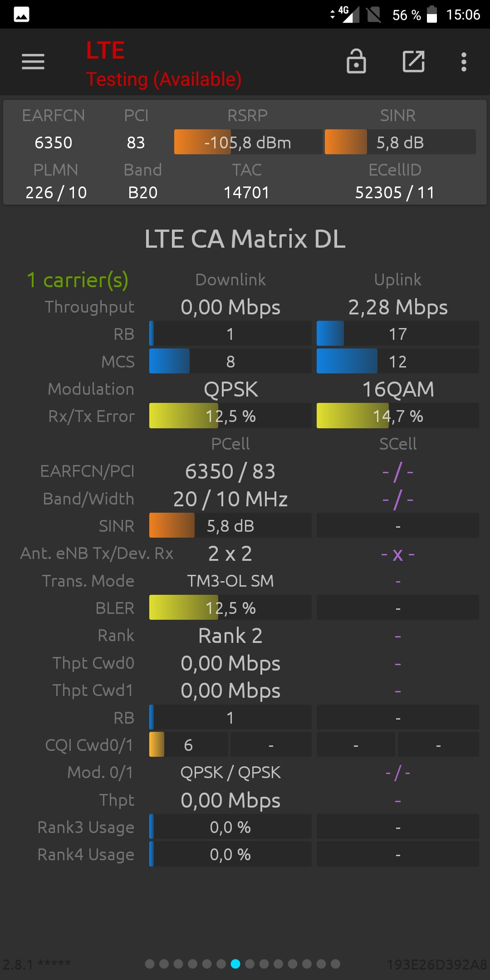Tap the 1 carrier(s) label
The width and height of the screenshot is (490, 980).
78,280
